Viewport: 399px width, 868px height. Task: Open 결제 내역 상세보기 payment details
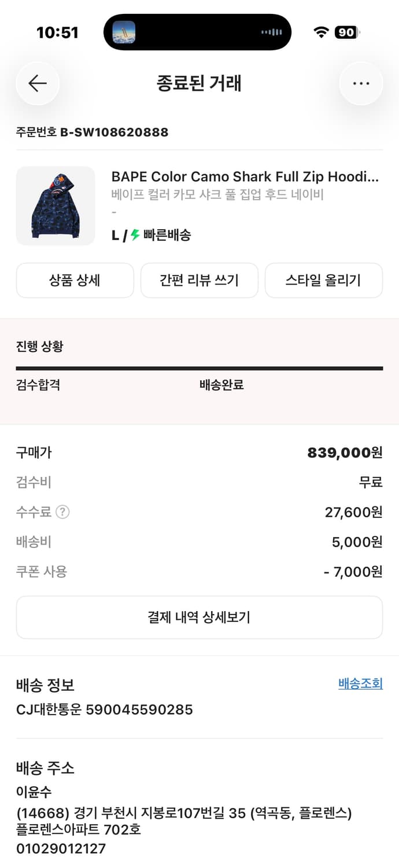pos(199,617)
